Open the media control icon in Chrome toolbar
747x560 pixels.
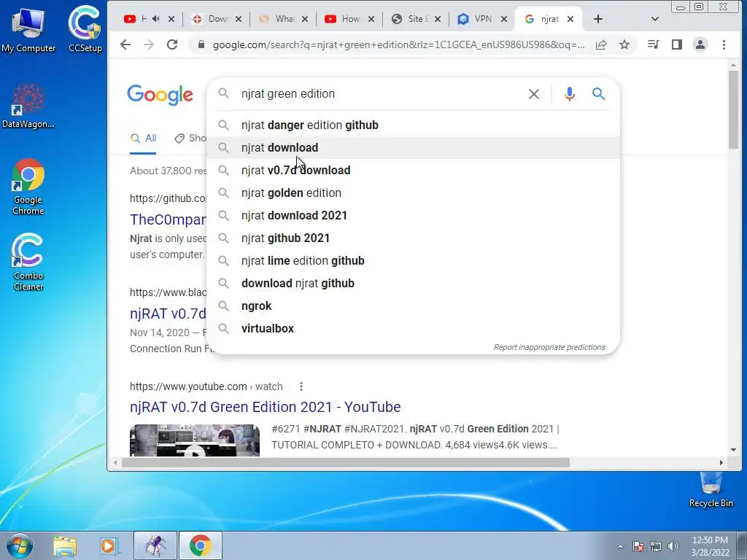tap(653, 44)
